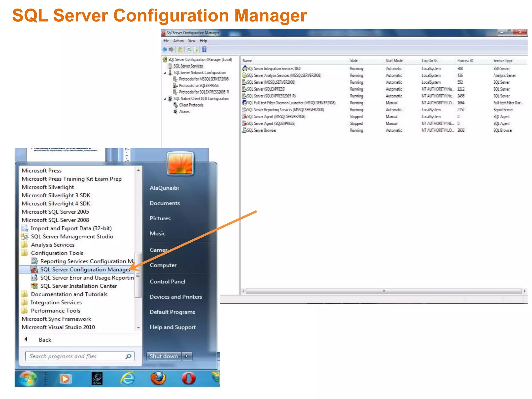Click the Search programs and files box
Image resolution: width=532 pixels, height=399 pixels.
click(x=79, y=356)
